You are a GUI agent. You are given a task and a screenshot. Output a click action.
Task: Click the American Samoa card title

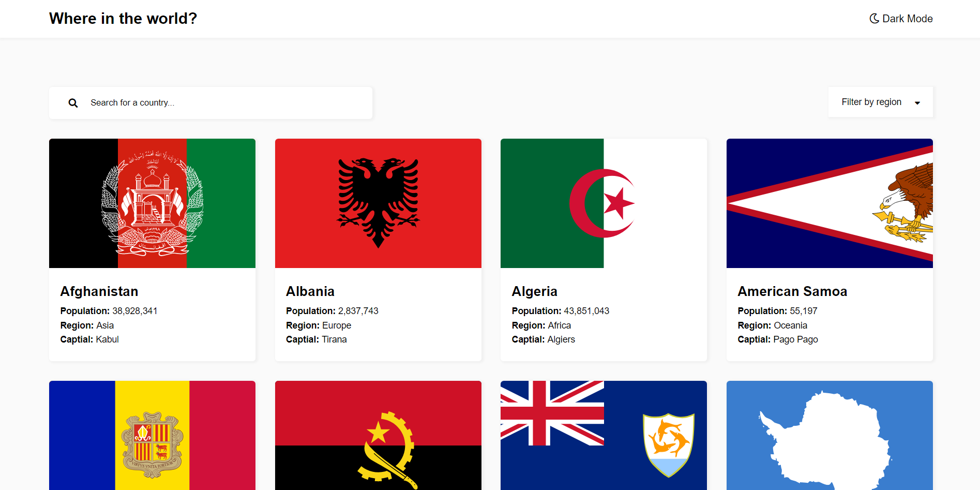coord(792,291)
